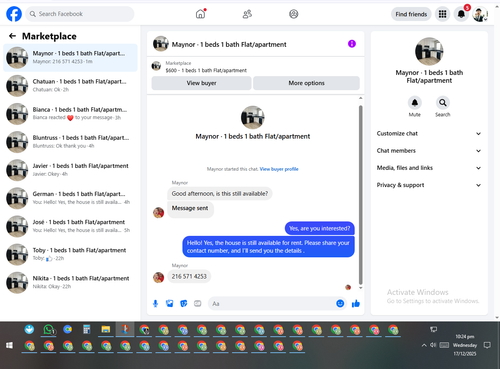Mute this chat with the bell icon
The width and height of the screenshot is (500, 369).
[x=415, y=103]
